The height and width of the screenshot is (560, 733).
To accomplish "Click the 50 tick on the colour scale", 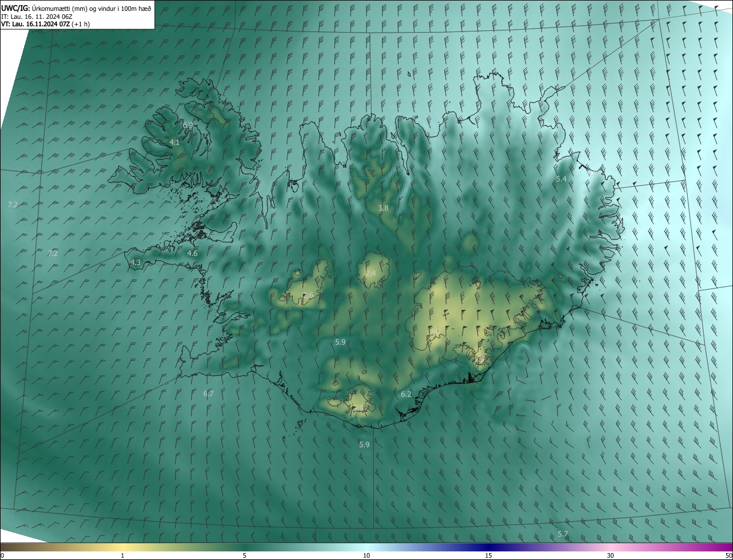I will (x=728, y=555).
